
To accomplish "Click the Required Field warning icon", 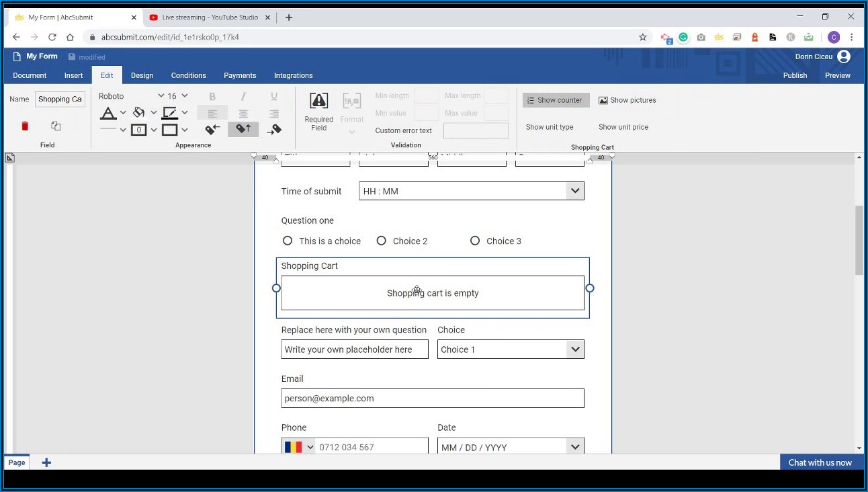I will tap(318, 101).
